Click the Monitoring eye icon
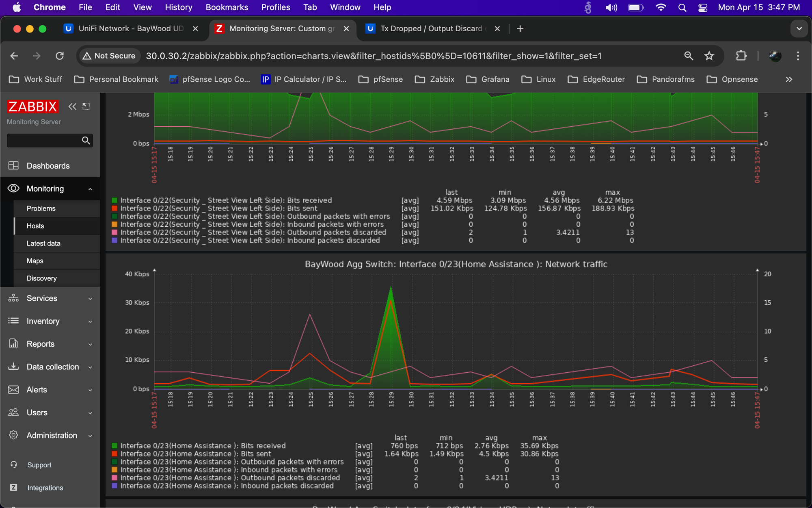The image size is (812, 508). click(x=13, y=189)
